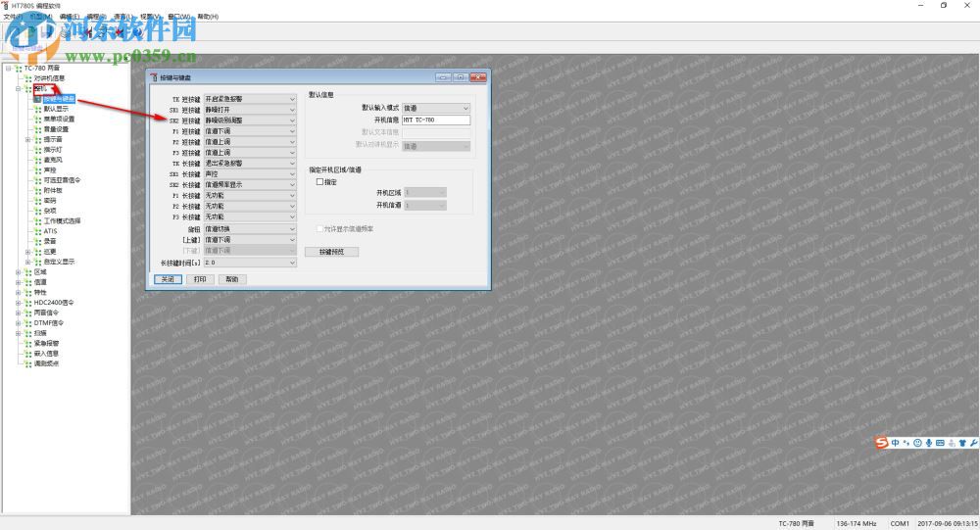Select 可选亚音信令 in the tree

click(62, 180)
